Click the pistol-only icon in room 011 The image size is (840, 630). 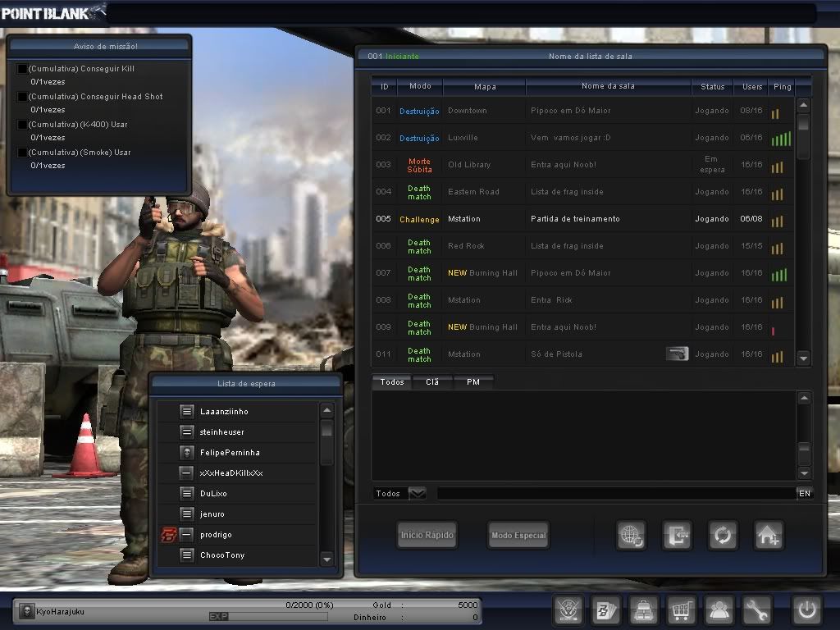(x=677, y=354)
